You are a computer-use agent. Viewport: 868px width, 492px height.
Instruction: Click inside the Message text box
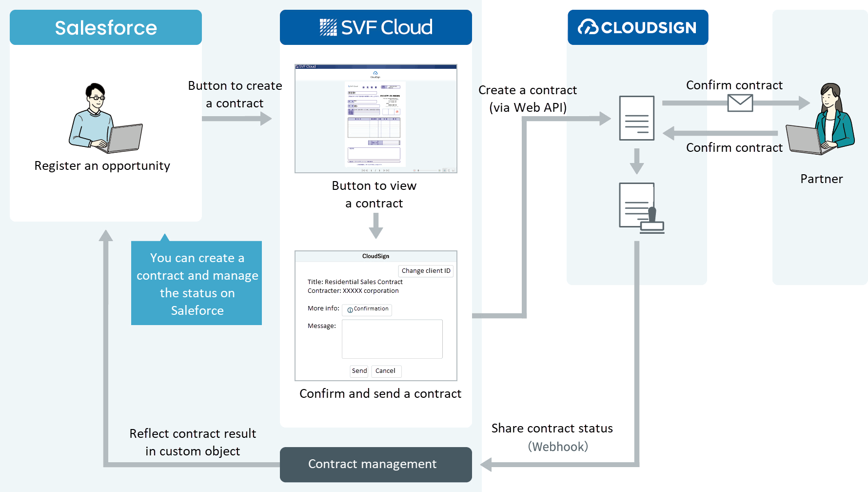393,339
